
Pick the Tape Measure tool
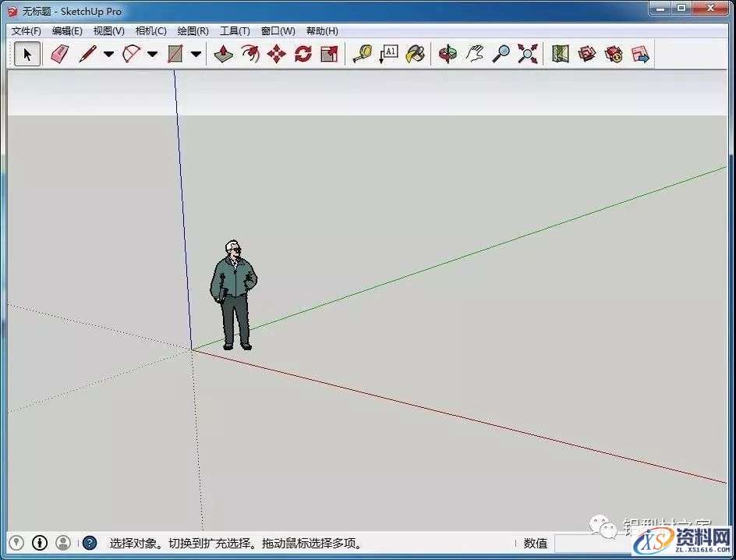tap(363, 54)
